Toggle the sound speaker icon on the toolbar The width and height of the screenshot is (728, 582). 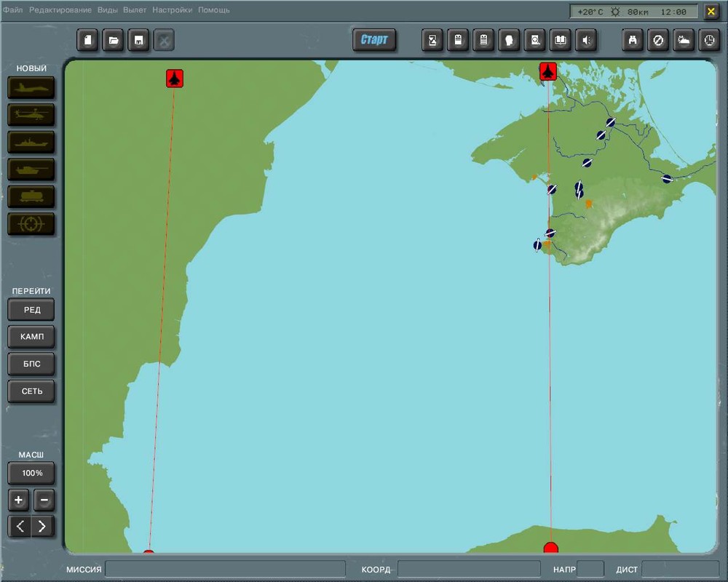coord(586,41)
